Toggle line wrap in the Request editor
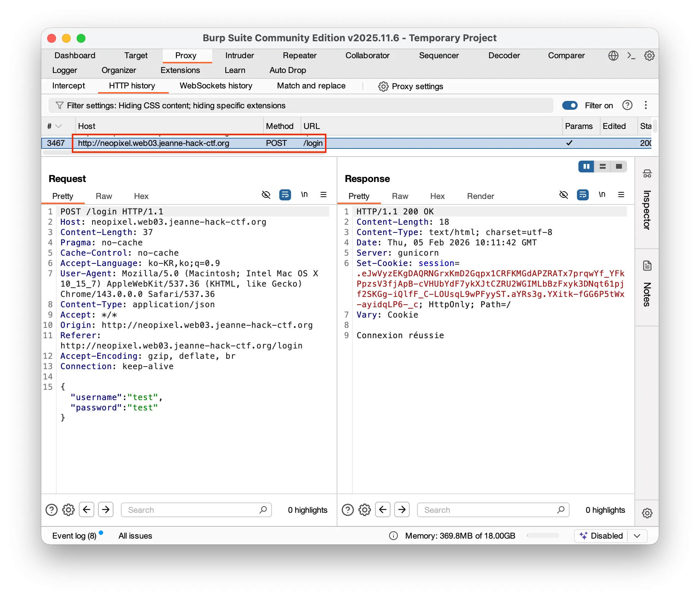 coord(285,195)
